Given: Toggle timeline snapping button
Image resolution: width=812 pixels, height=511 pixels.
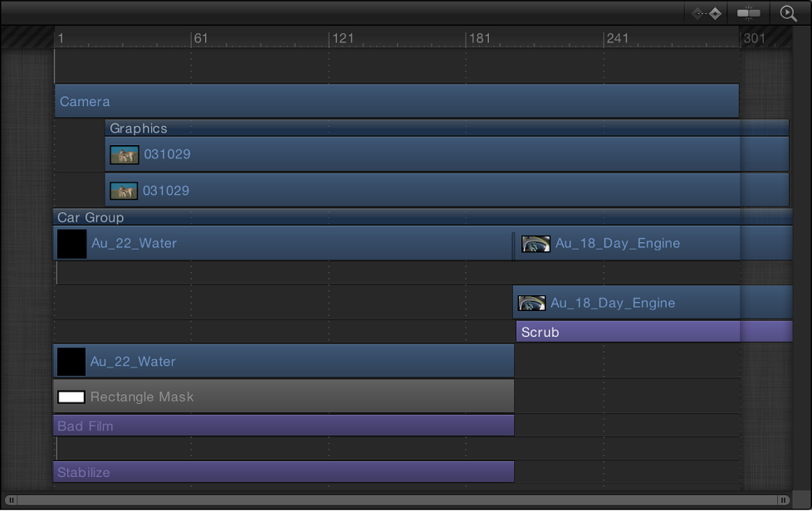Looking at the screenshot, I should pos(749,13).
